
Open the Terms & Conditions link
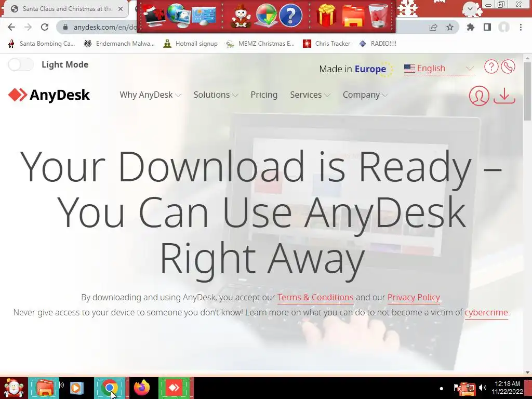click(x=315, y=297)
